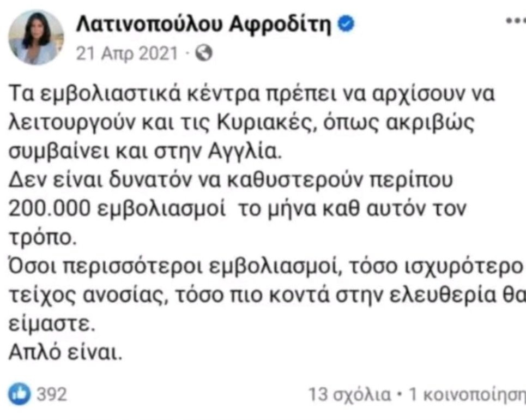
Task: Open the 13 σχόλια comments link
Action: coord(350,394)
